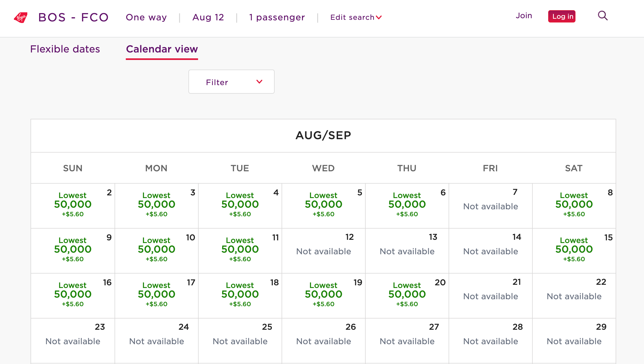Screen dimensions: 644x364
Task: Click the red chevron in Filter box
Action: [259, 82]
